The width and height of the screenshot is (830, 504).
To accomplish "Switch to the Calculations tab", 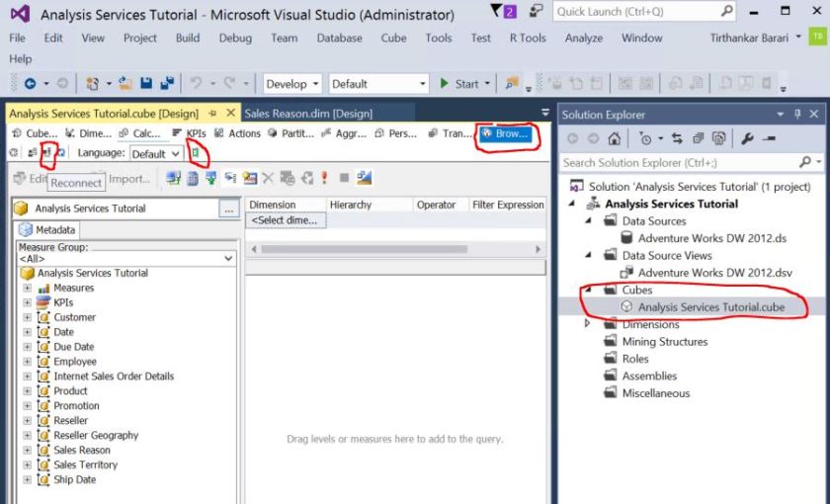I will point(140,133).
